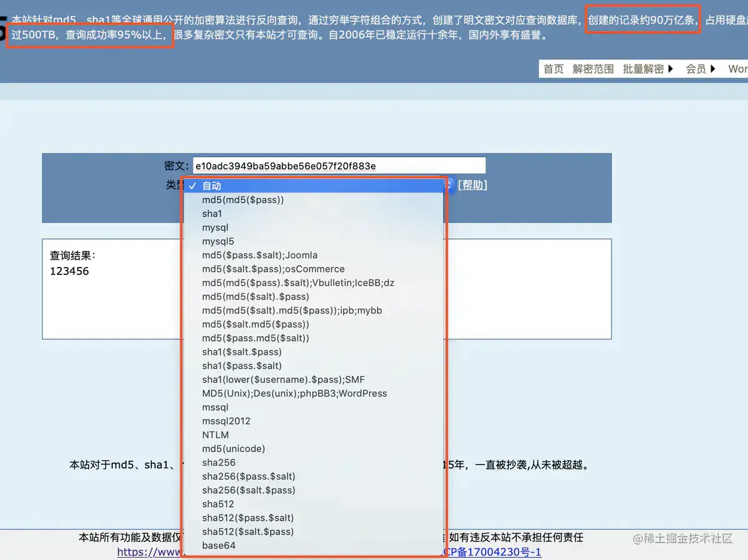Open the 批量解密 navigation menu
The width and height of the screenshot is (748, 560).
[x=648, y=69]
